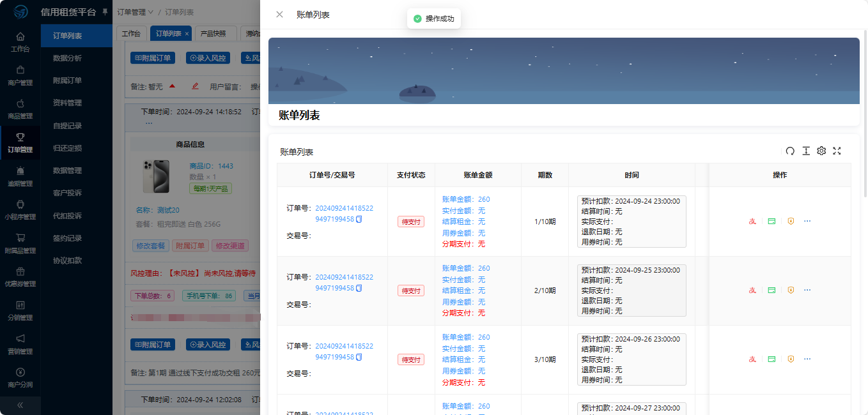Image resolution: width=868 pixels, height=415 pixels.
Task: Open the 工作台 sidebar section
Action: click(x=20, y=42)
